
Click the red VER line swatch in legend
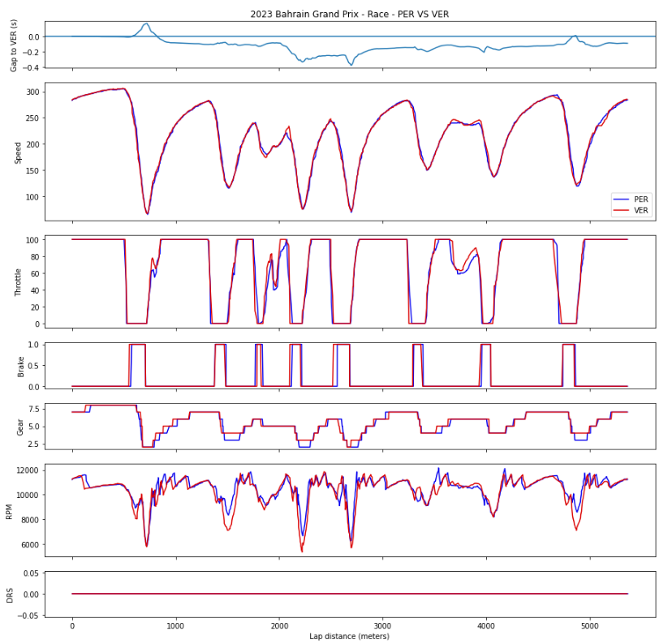[621, 211]
